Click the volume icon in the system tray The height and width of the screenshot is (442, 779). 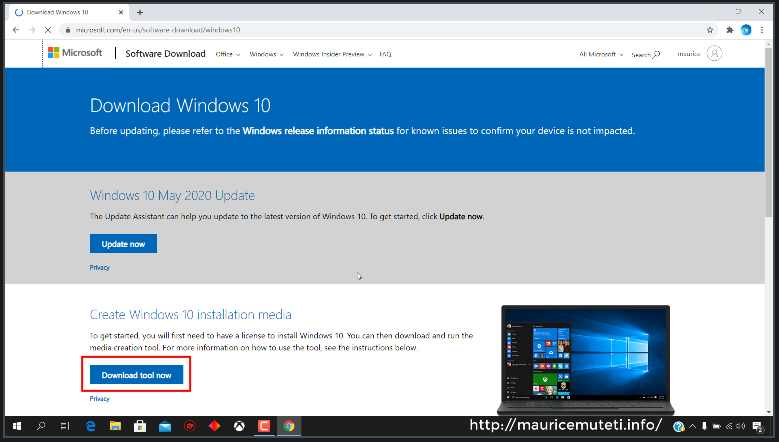tap(741, 426)
